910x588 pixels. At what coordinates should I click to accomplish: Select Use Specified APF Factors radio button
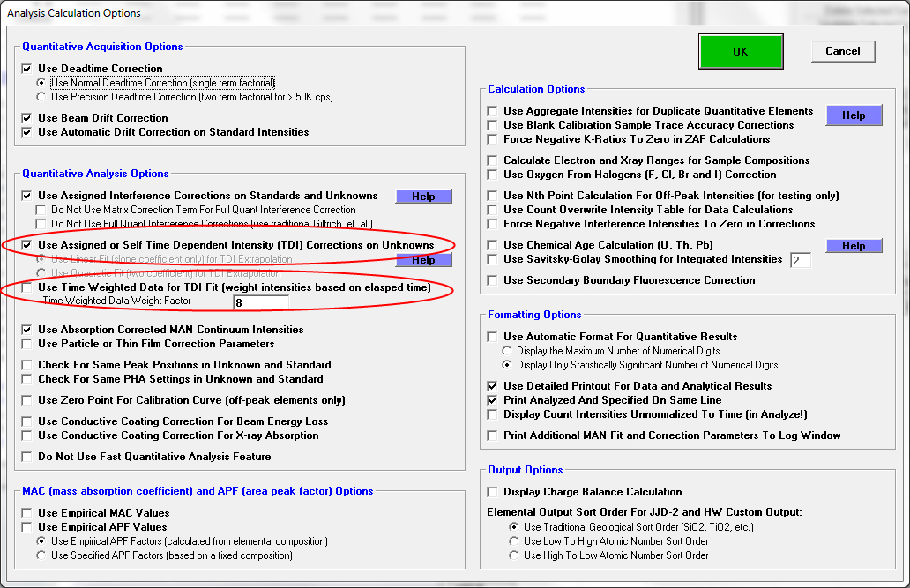tap(41, 555)
